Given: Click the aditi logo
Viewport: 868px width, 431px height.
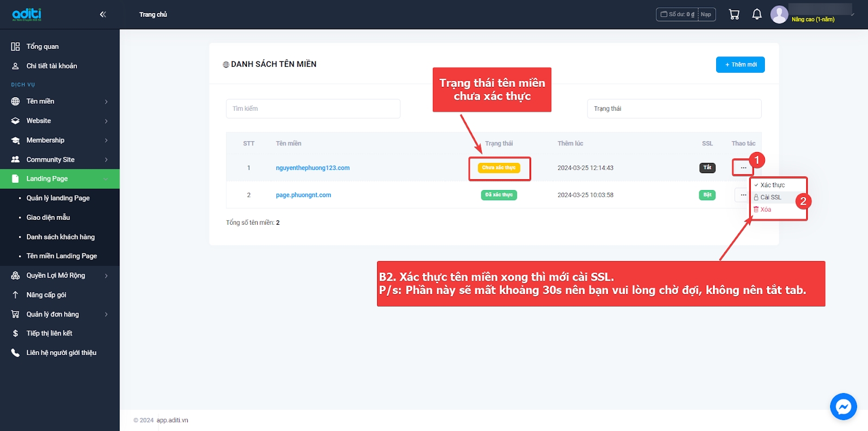Looking at the screenshot, I should click(27, 15).
